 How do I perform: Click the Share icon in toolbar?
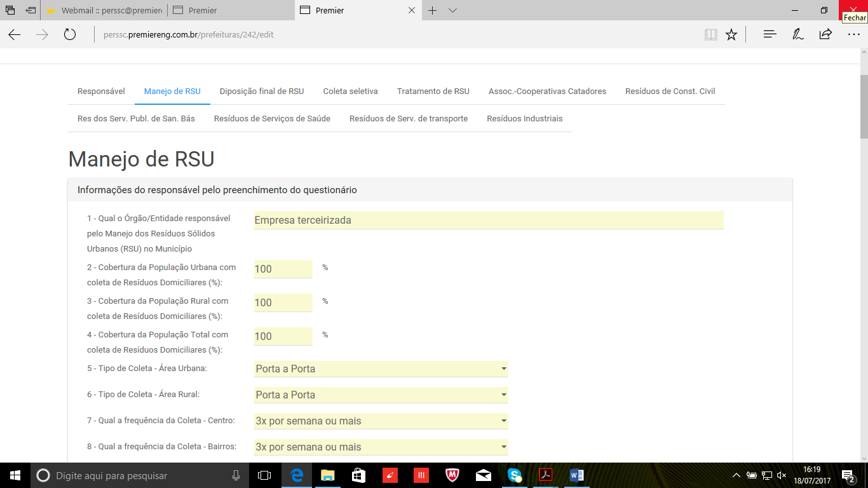pyautogui.click(x=825, y=35)
